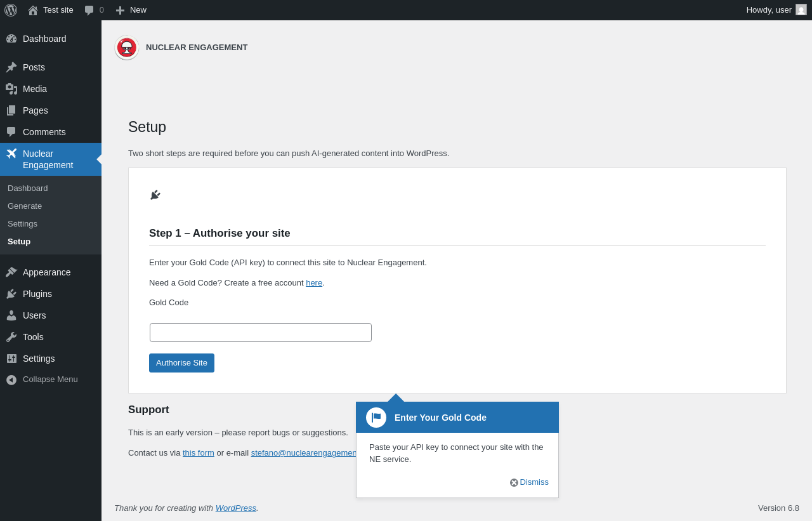Click the NUCLEAR ENGAGEMENT header title
Viewport: 812px width, 521px height.
click(197, 48)
